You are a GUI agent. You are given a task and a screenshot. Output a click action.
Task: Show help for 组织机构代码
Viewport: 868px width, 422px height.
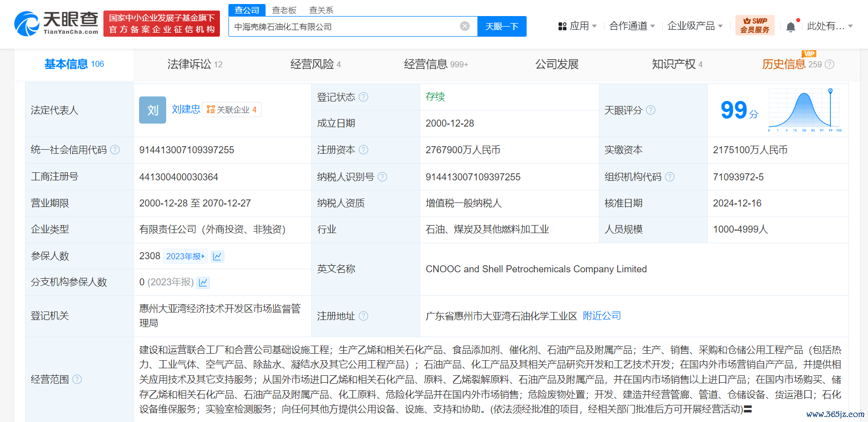pyautogui.click(x=670, y=177)
